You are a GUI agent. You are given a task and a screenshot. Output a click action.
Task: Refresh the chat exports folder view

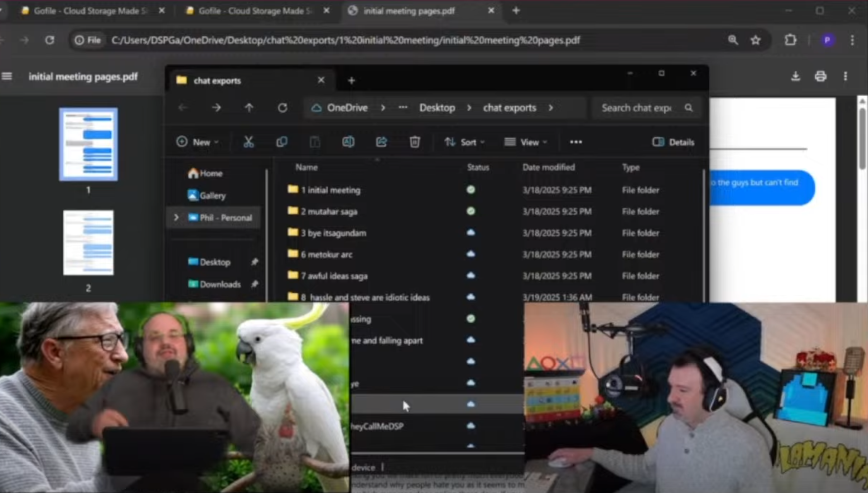click(x=283, y=108)
